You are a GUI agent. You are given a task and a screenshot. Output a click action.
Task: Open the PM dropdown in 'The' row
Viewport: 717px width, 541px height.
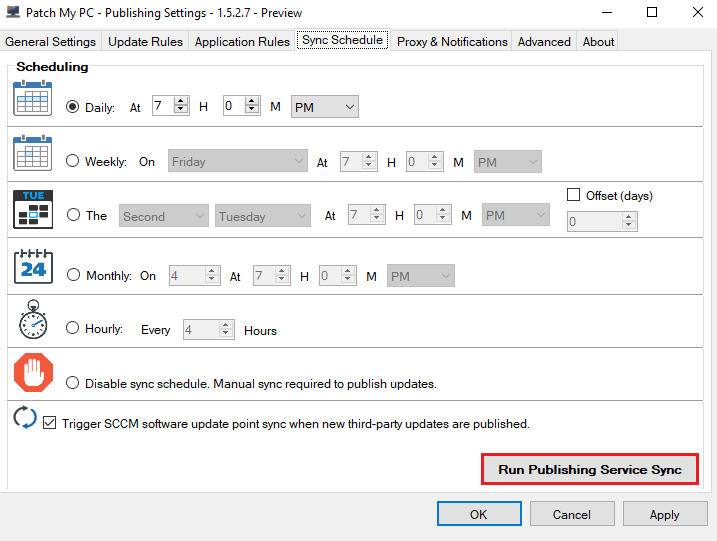point(515,215)
